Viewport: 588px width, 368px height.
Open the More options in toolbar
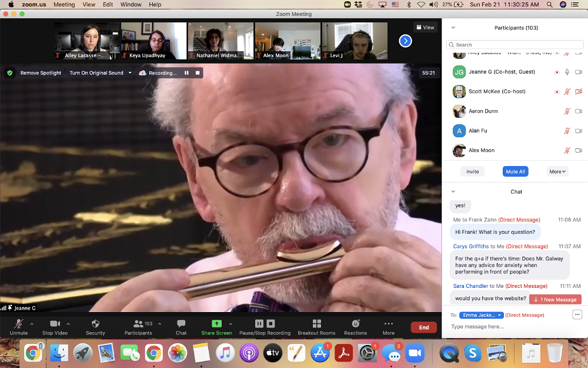tap(389, 327)
